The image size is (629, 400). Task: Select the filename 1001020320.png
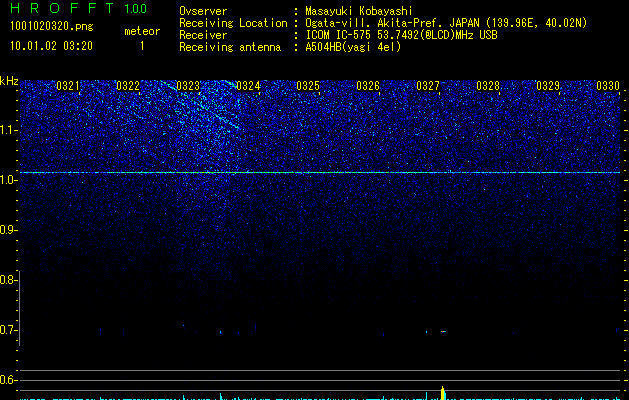(51, 26)
